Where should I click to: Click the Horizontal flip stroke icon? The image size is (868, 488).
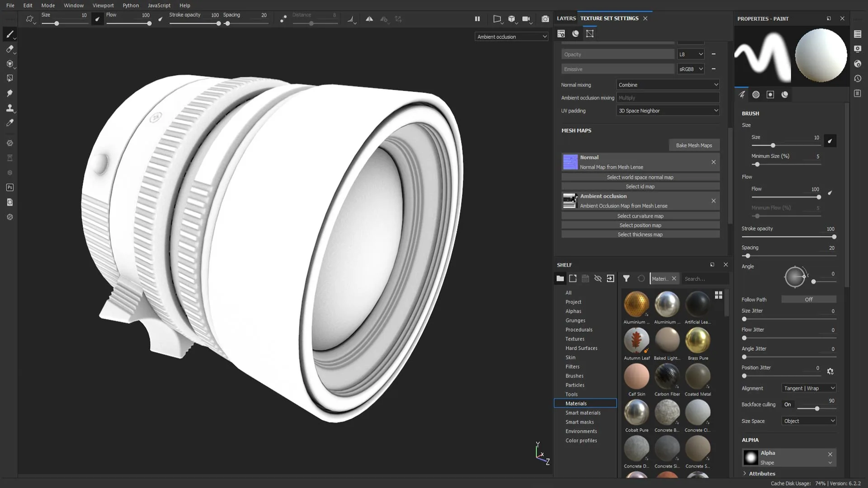pyautogui.click(x=369, y=20)
